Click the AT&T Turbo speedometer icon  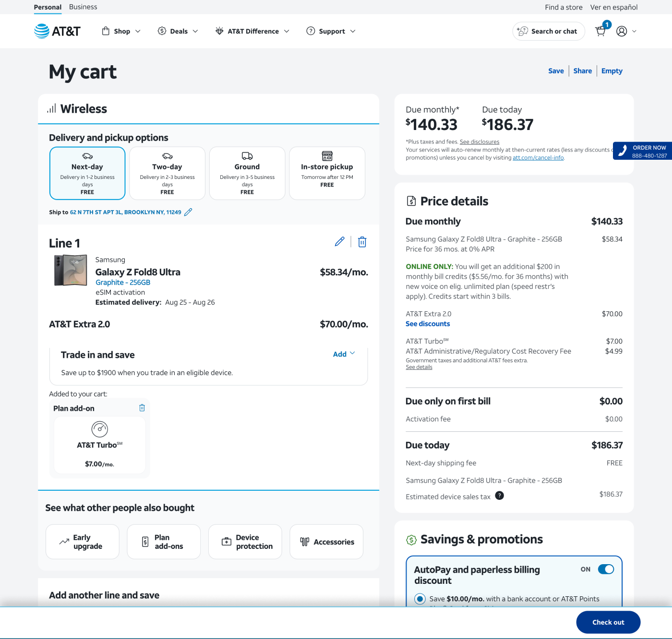100,429
